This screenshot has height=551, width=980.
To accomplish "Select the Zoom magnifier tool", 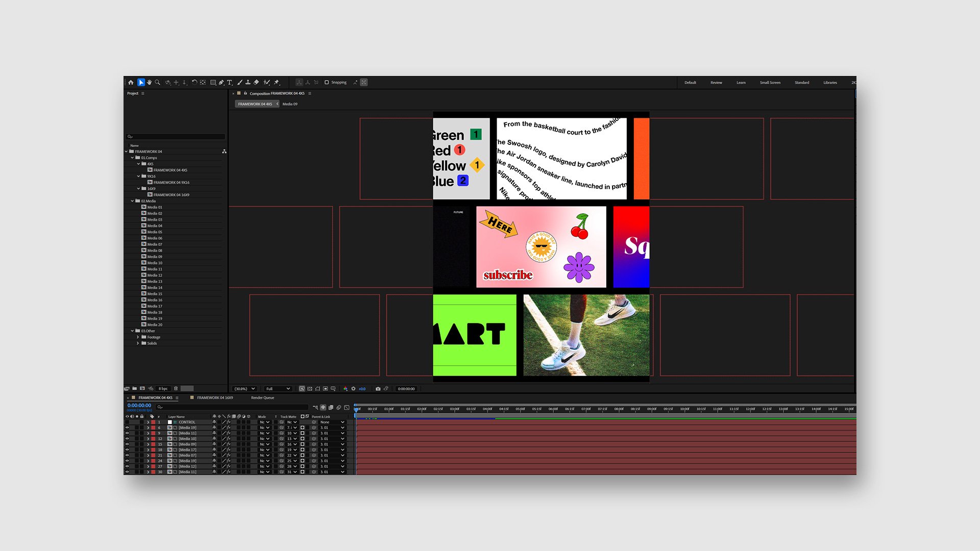I will [x=158, y=82].
